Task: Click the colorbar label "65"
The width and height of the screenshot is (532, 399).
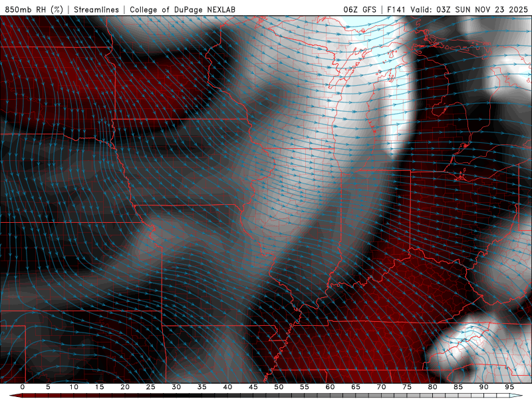Action: coord(356,387)
